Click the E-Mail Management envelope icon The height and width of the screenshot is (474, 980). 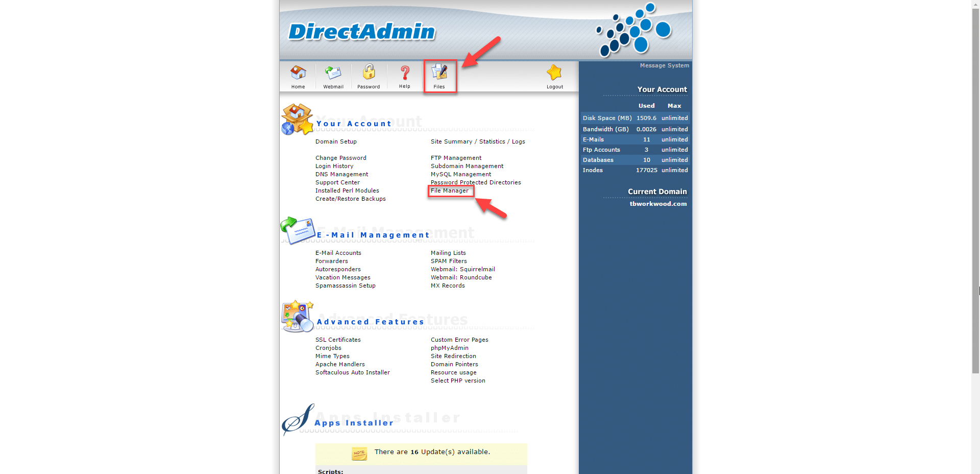pos(298,230)
